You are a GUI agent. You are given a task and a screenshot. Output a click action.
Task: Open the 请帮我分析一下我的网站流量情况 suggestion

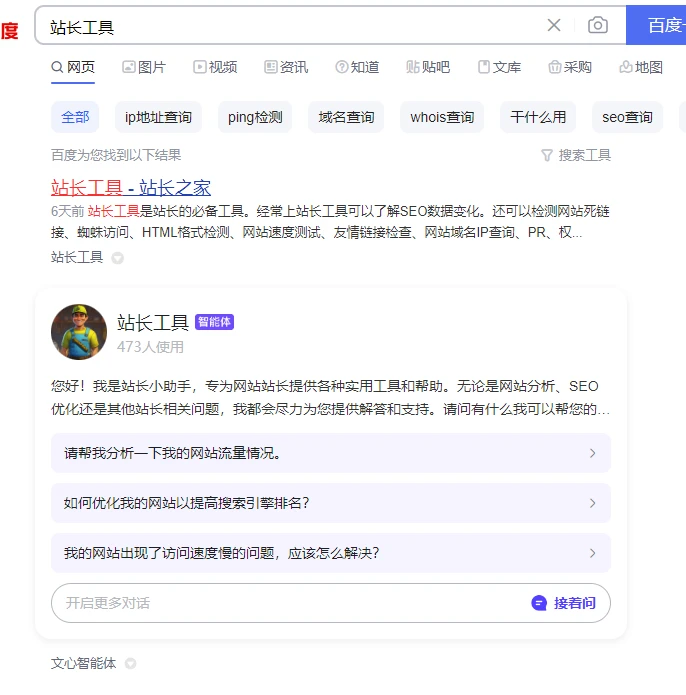click(330, 453)
